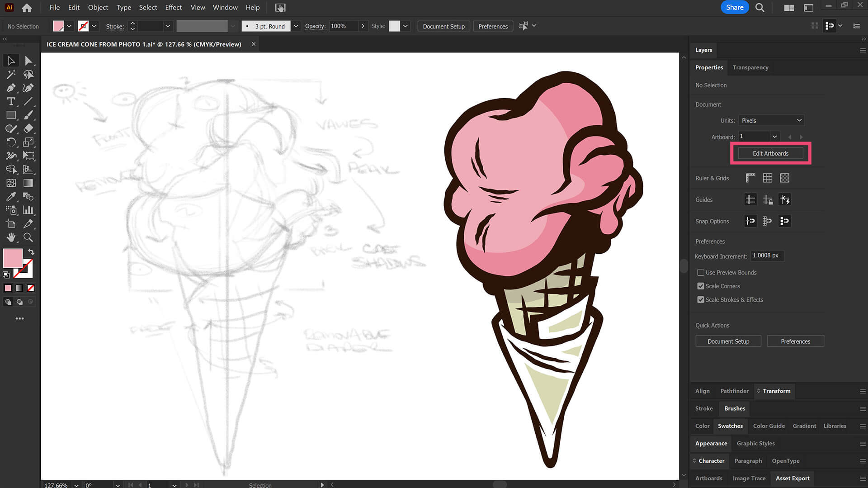Select the Pen tool
Screen dimensions: 868x488
coord(11,88)
